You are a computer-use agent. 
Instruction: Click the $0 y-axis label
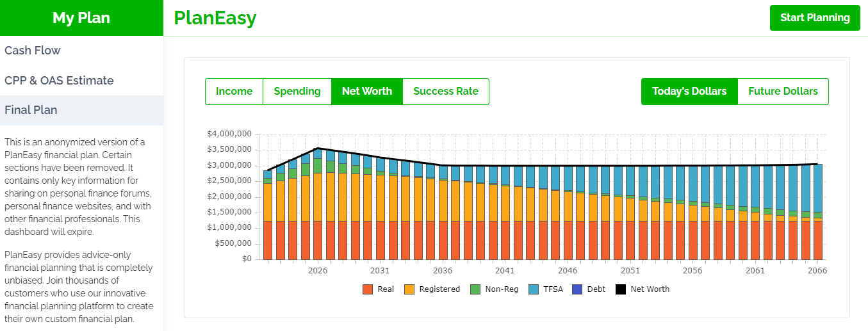(x=246, y=259)
